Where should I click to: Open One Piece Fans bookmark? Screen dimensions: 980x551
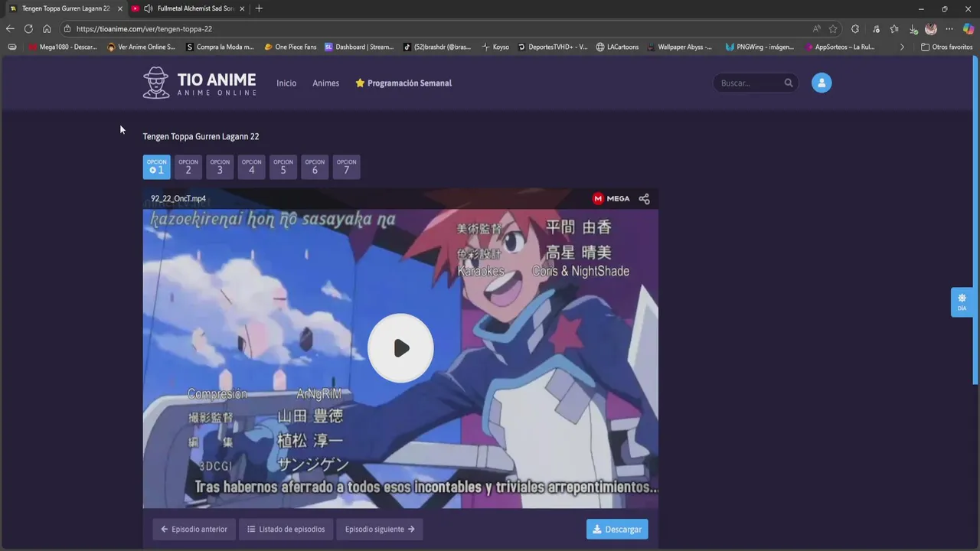tap(290, 47)
